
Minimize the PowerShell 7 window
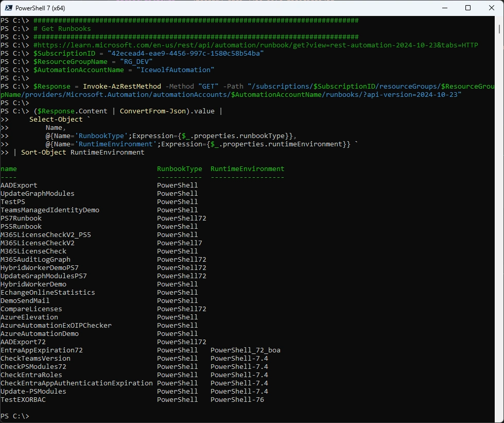click(x=445, y=8)
